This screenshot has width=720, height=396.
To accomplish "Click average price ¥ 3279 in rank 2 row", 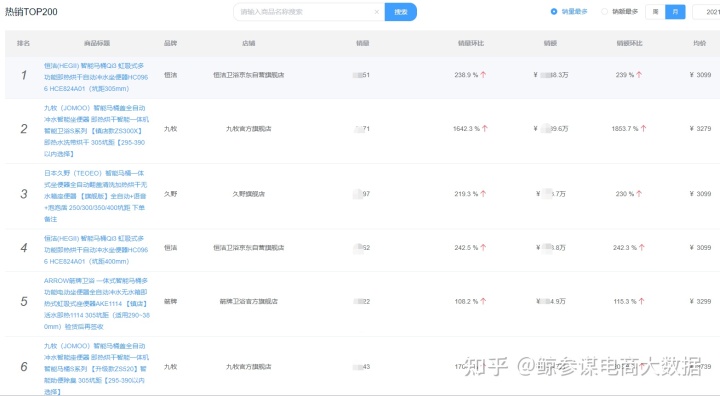I will [700, 129].
